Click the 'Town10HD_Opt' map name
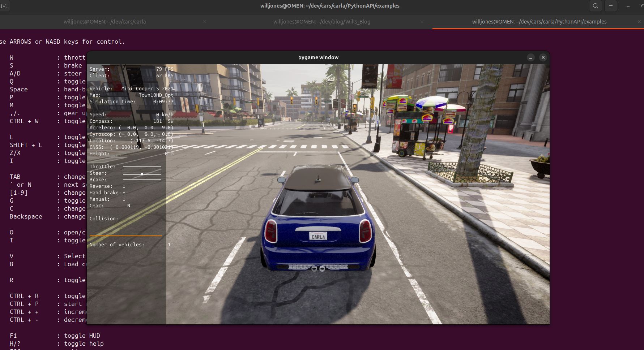Screen dimensions: 644x350 (x=156, y=95)
